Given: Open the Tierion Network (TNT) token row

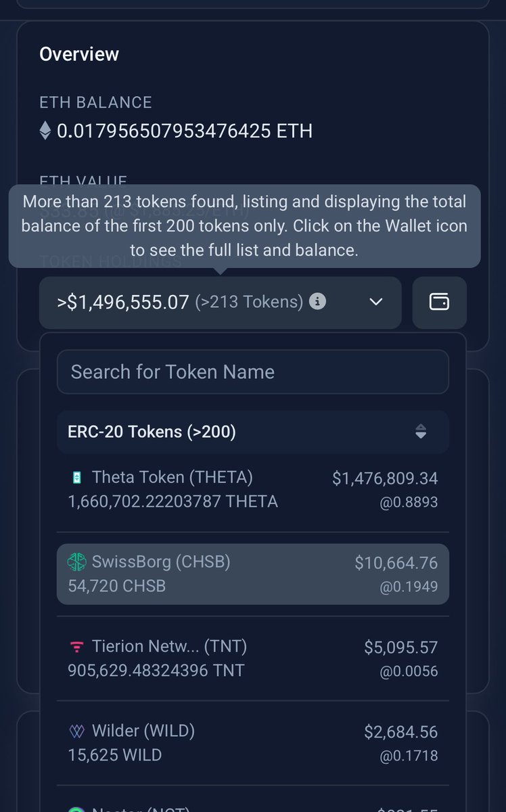Looking at the screenshot, I should click(x=253, y=658).
